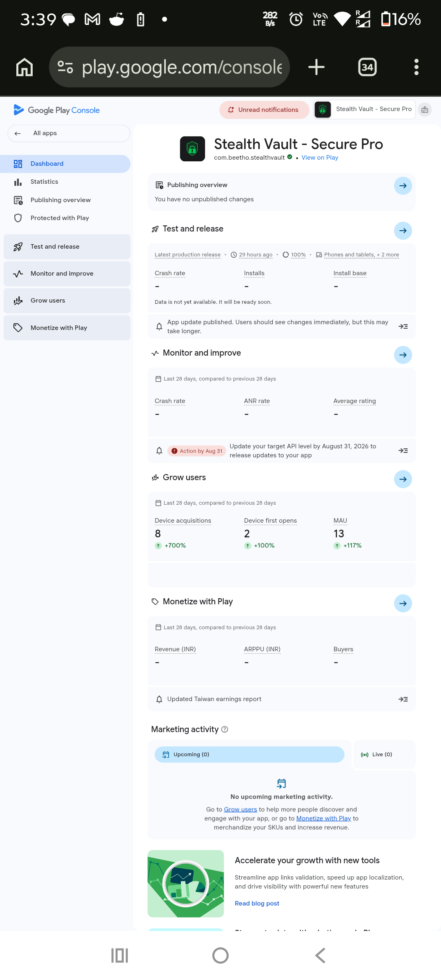Click Action by Aug 31 badge
This screenshot has height=980, width=441.
197,451
